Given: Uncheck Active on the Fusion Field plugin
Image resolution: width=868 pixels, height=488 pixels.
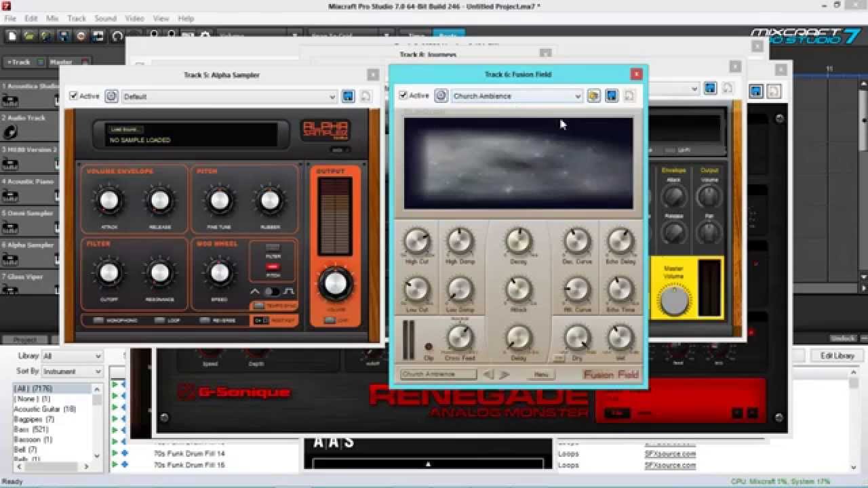Looking at the screenshot, I should pyautogui.click(x=404, y=96).
